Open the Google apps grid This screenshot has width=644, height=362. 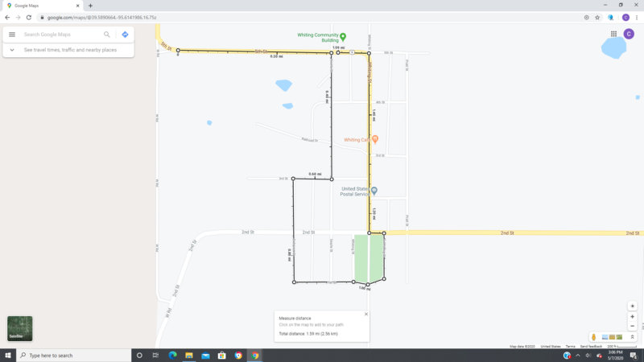pos(613,34)
